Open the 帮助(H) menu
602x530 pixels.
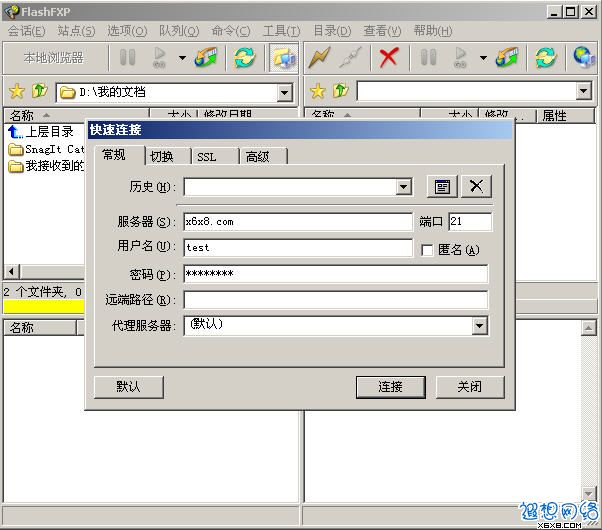[433, 31]
